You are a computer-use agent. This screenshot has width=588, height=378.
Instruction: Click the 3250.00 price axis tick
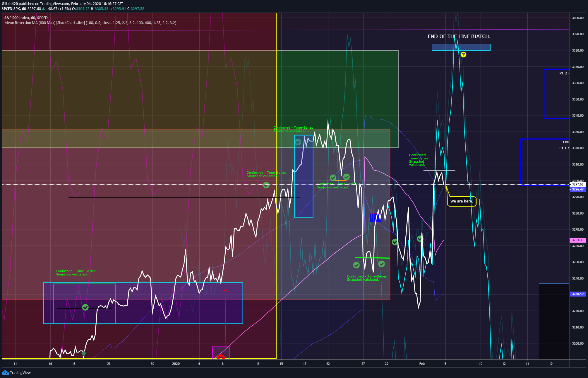[578, 262]
